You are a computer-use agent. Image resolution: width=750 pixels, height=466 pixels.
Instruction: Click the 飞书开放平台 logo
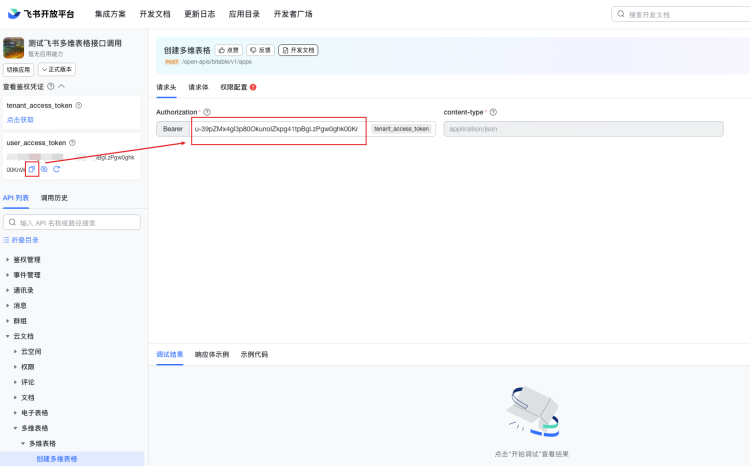[40, 14]
